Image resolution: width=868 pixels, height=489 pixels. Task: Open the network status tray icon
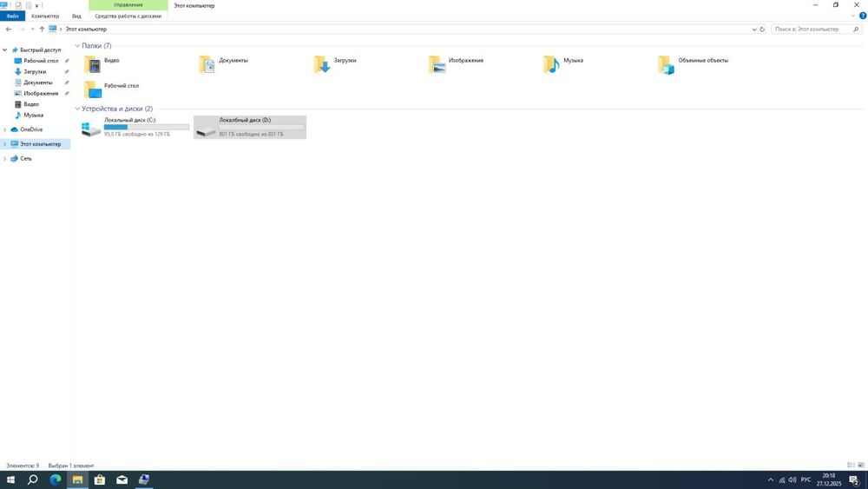[782, 479]
